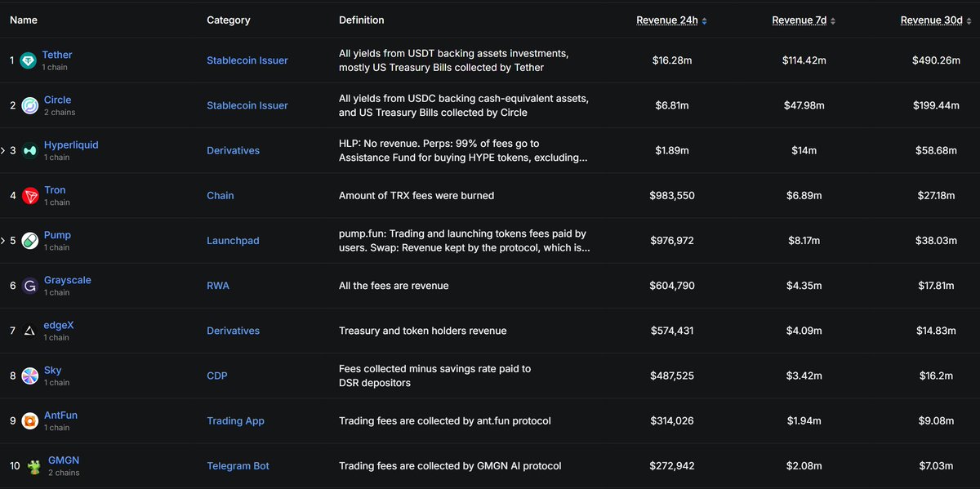Select Grayscale's $604,790 24h revenue
Viewport: 980px width, 489px height.
coord(672,286)
